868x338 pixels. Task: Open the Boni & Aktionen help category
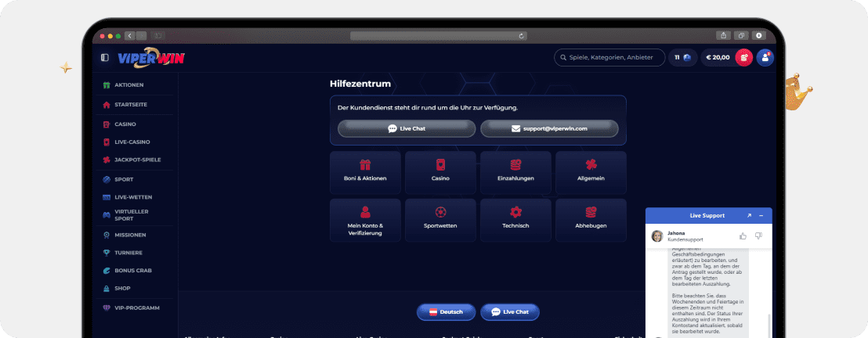click(365, 172)
